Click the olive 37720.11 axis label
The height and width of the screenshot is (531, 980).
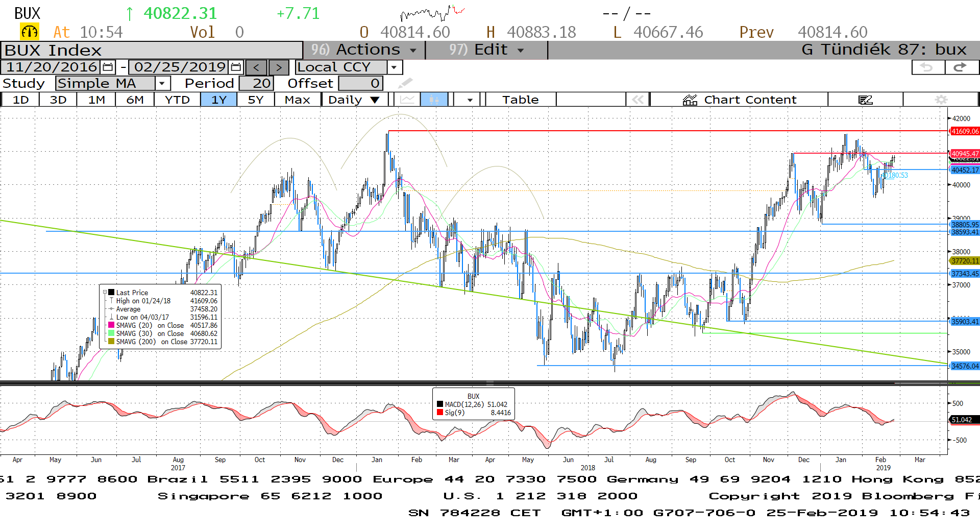click(x=965, y=261)
